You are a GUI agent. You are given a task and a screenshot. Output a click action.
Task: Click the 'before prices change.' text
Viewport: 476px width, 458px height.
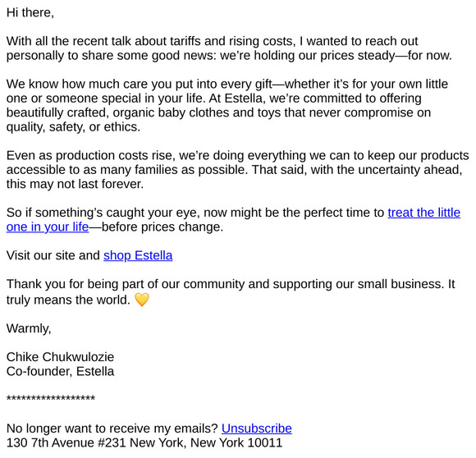click(162, 227)
